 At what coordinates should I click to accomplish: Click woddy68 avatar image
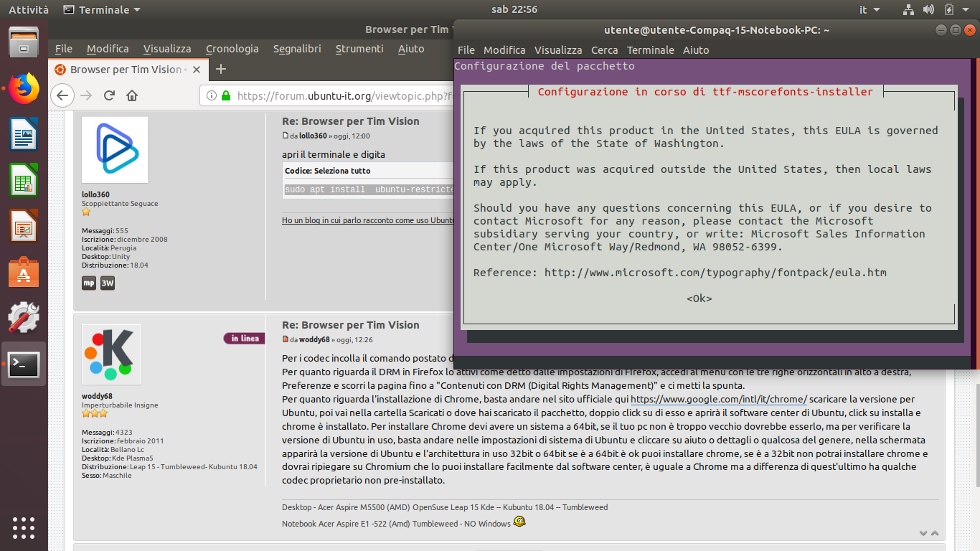click(111, 354)
